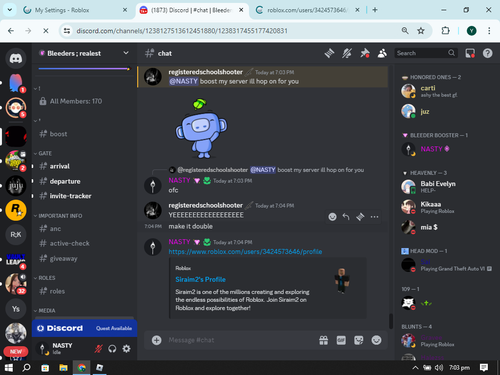Open the roblox.com users profile link
This screenshot has height=375, width=500.
(245, 252)
